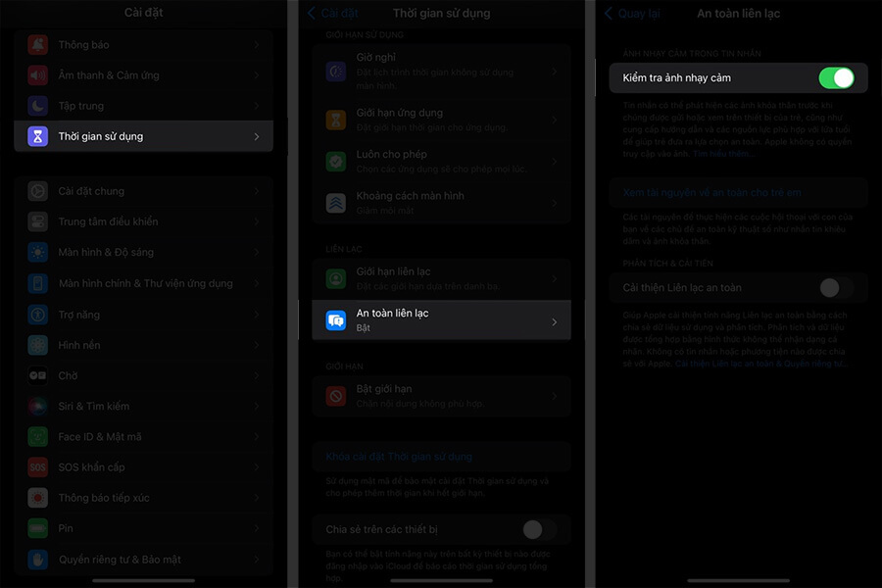
Task: Expand Thời gian sử dụng row chevron
Action: tap(257, 136)
